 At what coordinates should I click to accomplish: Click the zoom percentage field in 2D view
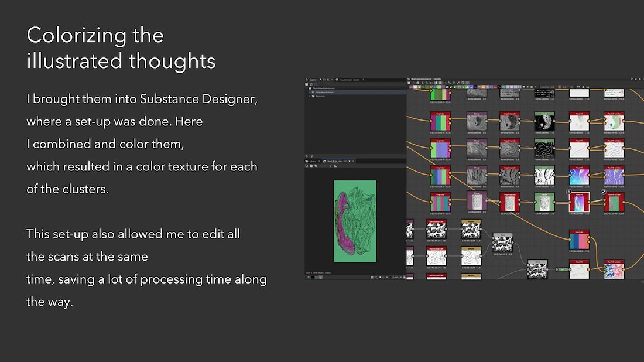(x=395, y=277)
